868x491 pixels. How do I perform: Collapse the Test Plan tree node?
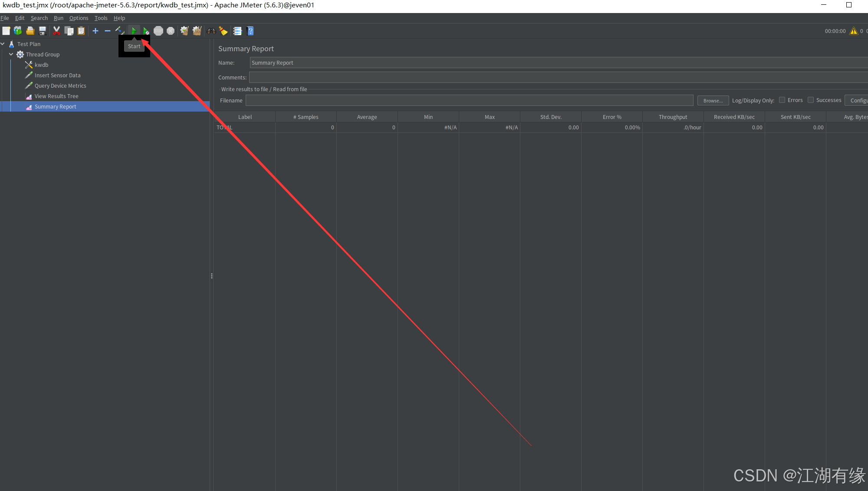pos(3,44)
